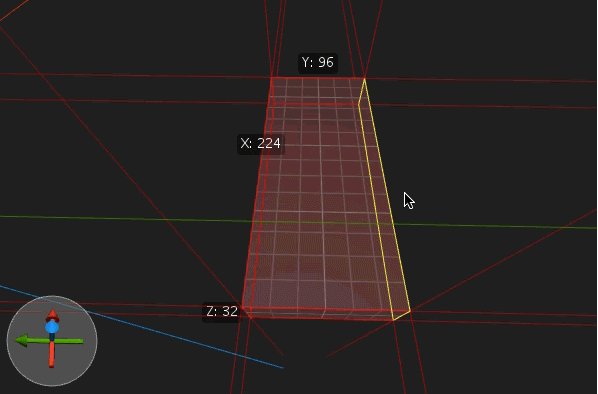
Task: Click the green arrow on orientation gizmo
Action: coord(22,340)
